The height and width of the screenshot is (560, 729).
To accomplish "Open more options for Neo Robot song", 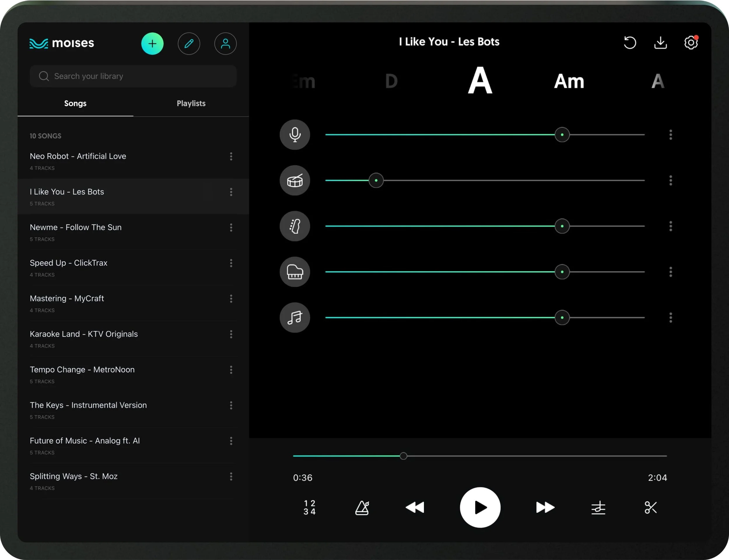I will pyautogui.click(x=231, y=156).
